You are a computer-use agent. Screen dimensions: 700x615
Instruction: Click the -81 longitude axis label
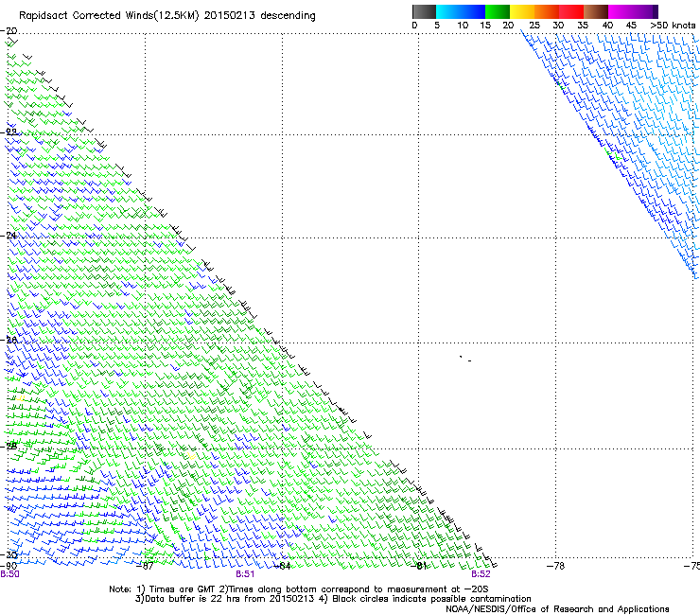click(x=418, y=566)
